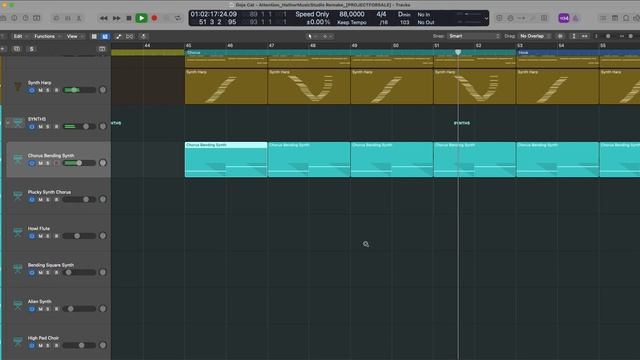This screenshot has width=640, height=360.
Task: Click the duplicate track button beside Solo
Action: click(x=17, y=49)
